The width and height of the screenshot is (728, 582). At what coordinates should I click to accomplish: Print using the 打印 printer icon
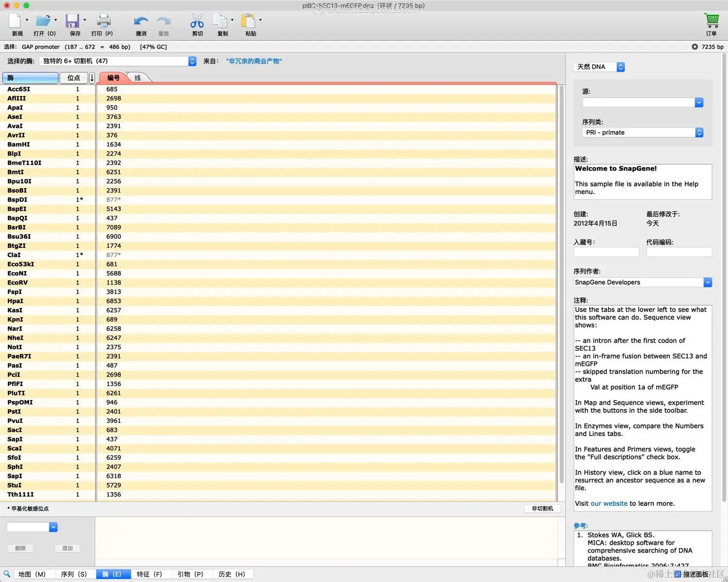[103, 21]
